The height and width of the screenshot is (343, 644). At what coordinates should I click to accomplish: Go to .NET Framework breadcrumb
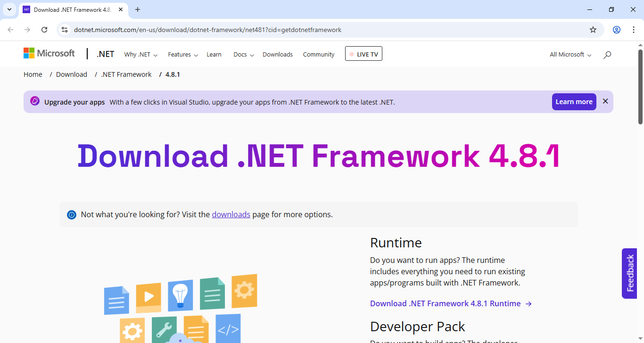(x=126, y=74)
